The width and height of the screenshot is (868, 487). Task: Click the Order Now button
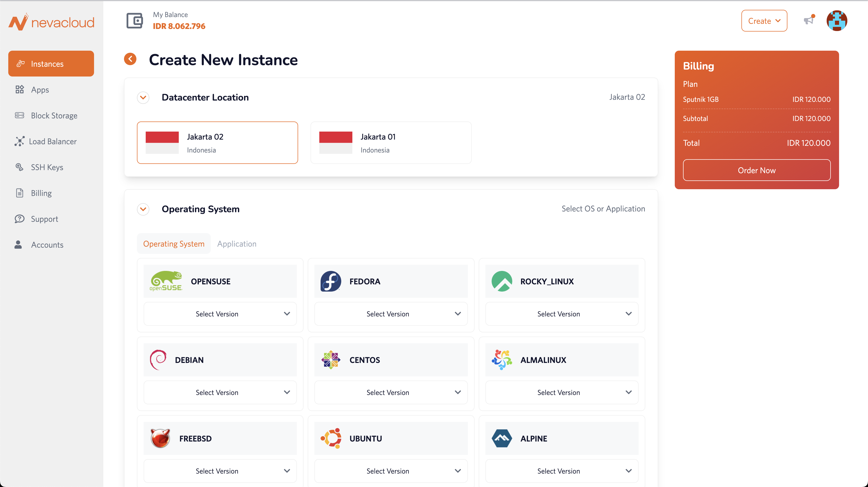756,170
